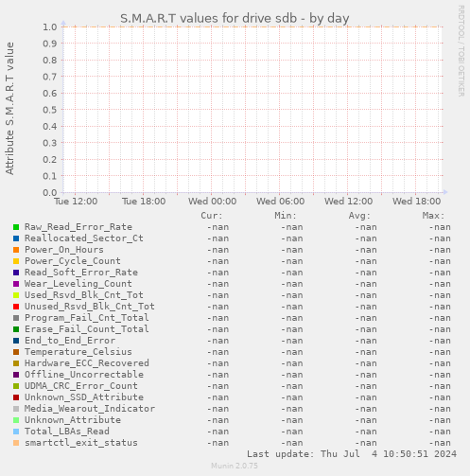Click the Wed 00:00 time axis label
Viewport: 470px width, 476px height.
click(x=212, y=202)
